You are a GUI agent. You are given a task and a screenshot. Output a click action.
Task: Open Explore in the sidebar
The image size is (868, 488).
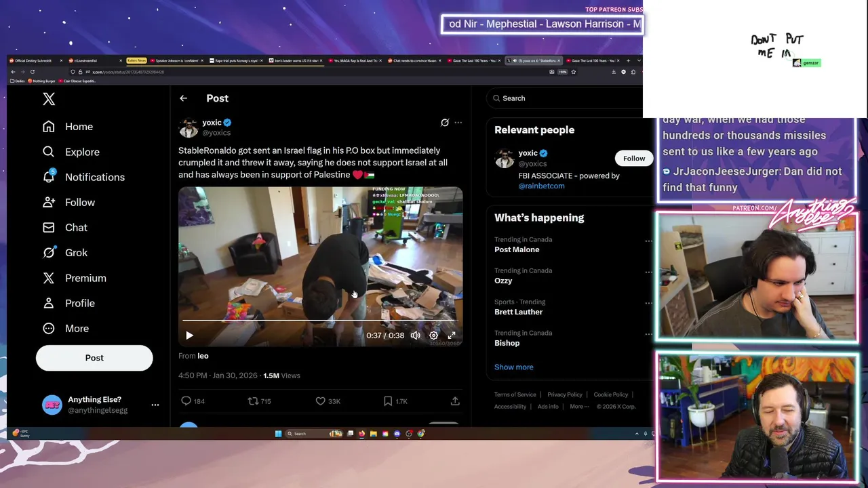pyautogui.click(x=71, y=152)
